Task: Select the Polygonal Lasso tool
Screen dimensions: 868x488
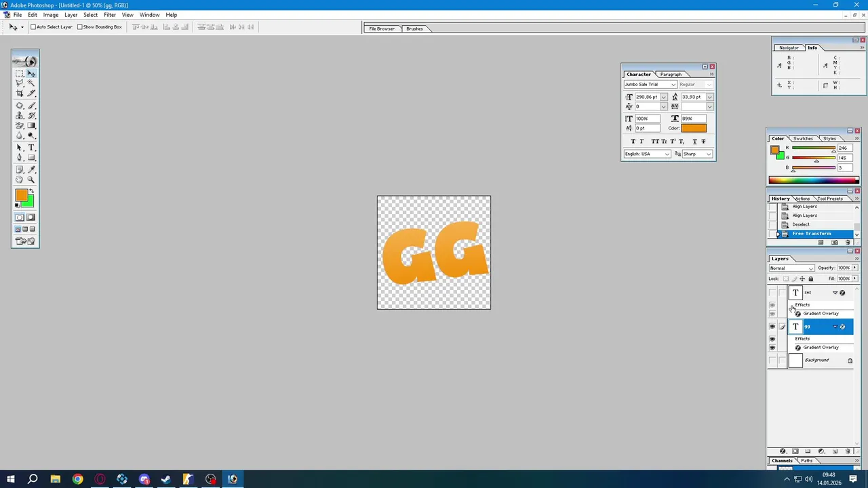Action: coord(19,83)
